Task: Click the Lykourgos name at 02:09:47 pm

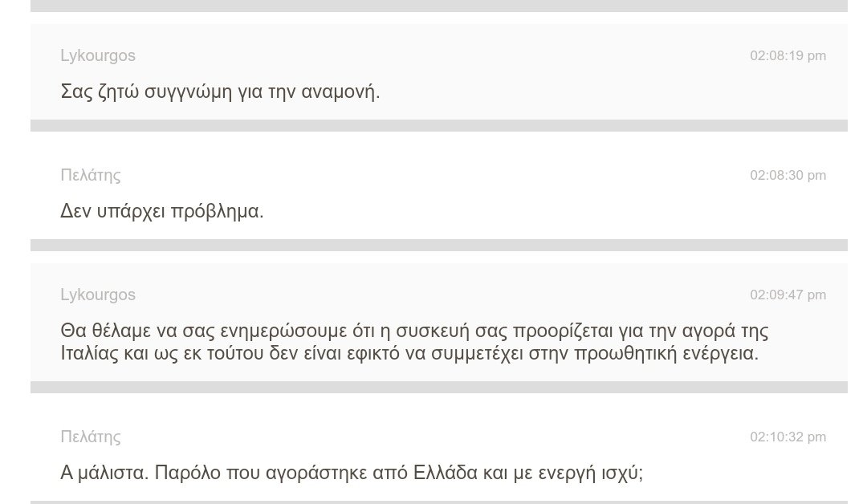Action: pyautogui.click(x=98, y=295)
